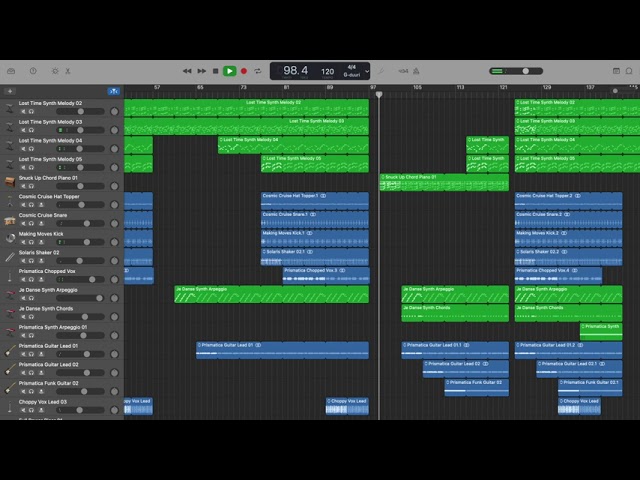
Task: Click the Solaris Shaker 02 track icon
Action: [10, 257]
